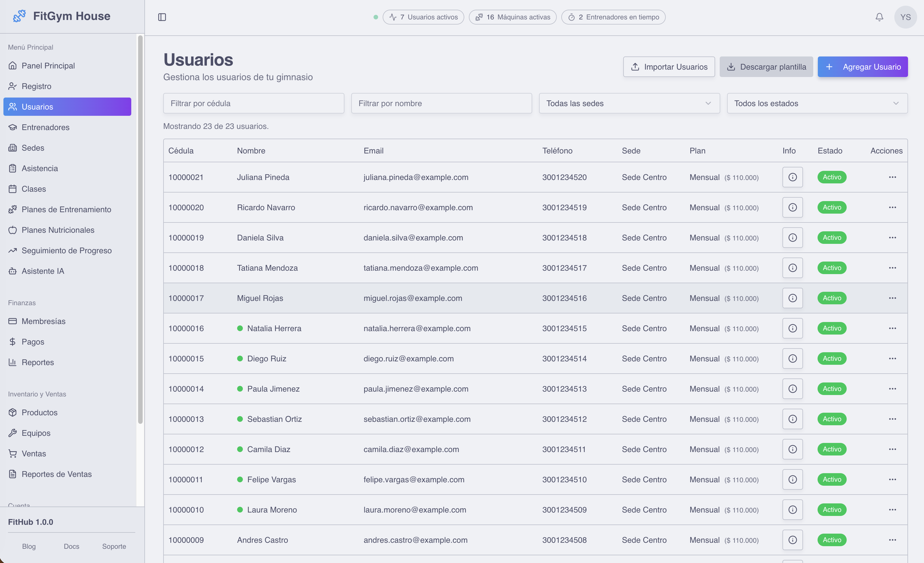
Task: View info details for Juliana Pineda
Action: pyautogui.click(x=792, y=177)
